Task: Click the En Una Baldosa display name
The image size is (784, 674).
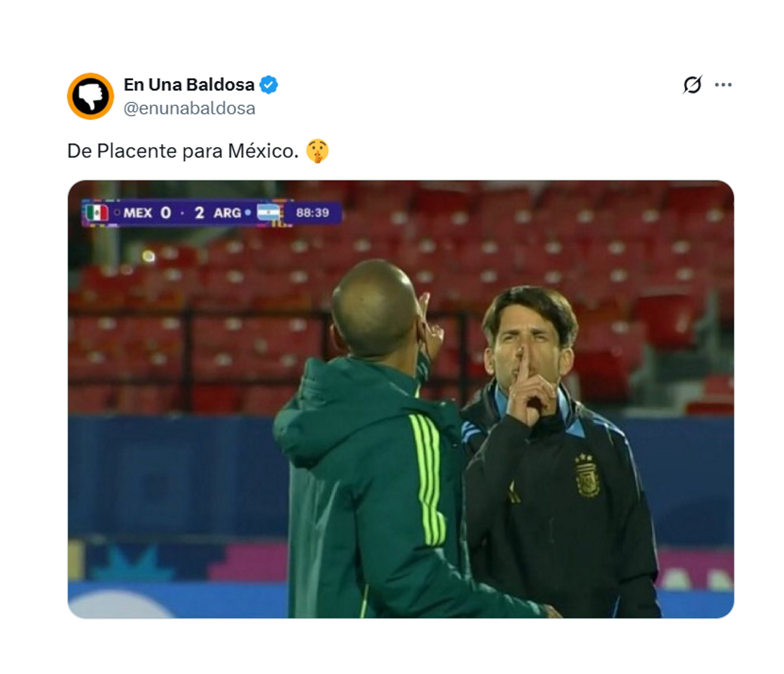Action: 189,85
